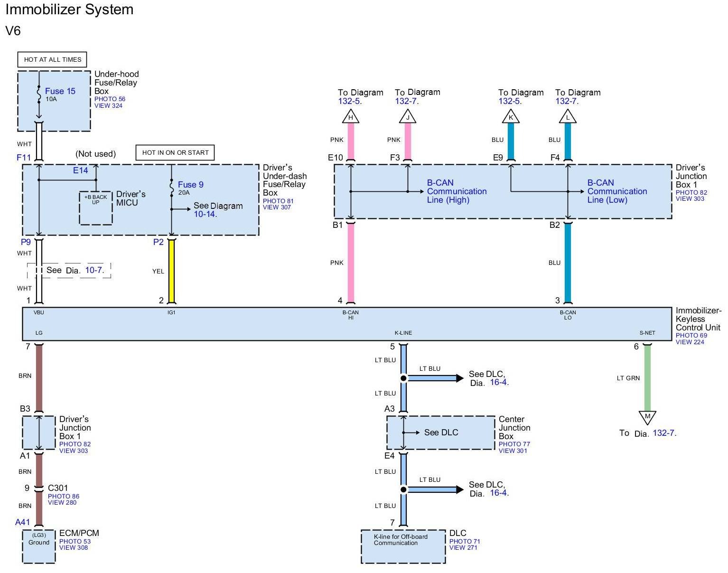The width and height of the screenshot is (728, 573).
Task: Open PHOTO 56 for Under-hood Fuse/Relay Box
Action: [x=110, y=99]
